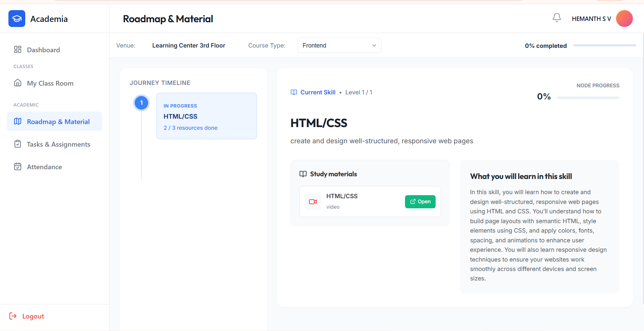Click the Tasks & Assignments clipboard icon
Screen dimensions: 644x331
18,144
